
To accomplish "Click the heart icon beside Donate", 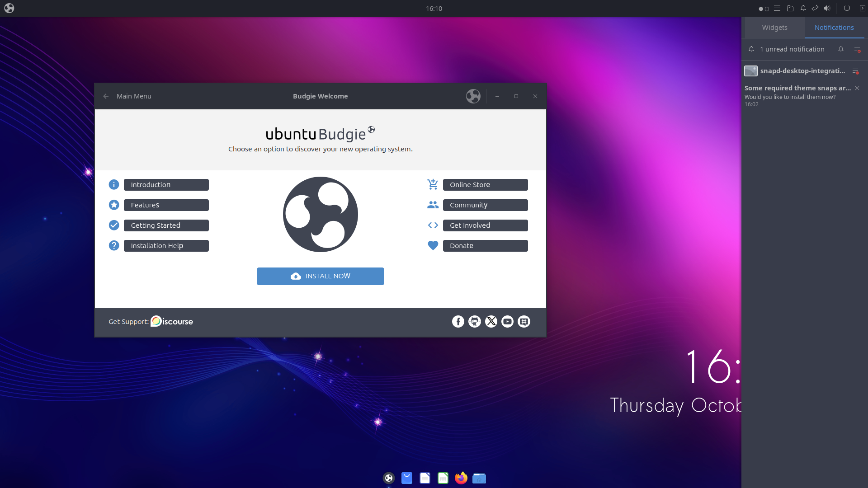I will 433,245.
